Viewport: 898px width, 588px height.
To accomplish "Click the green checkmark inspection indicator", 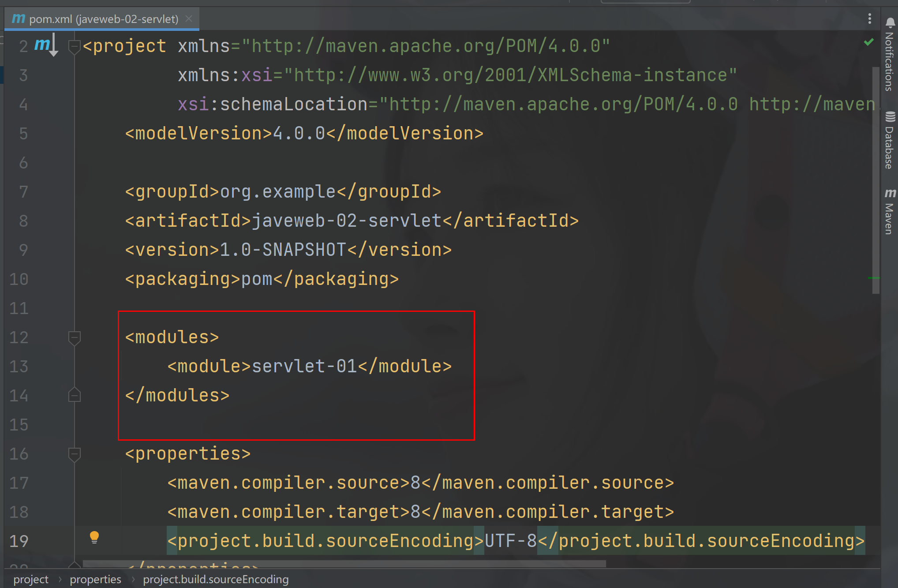I will pyautogui.click(x=868, y=42).
